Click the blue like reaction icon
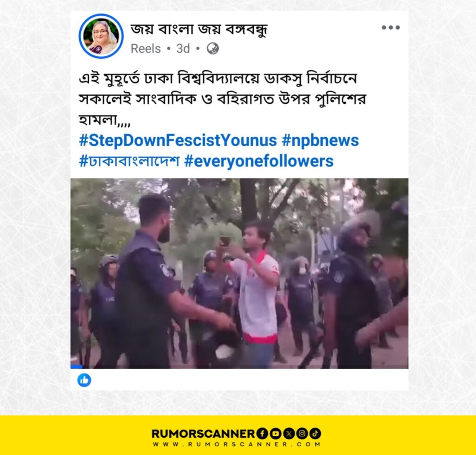Image resolution: width=476 pixels, height=455 pixels. click(x=84, y=380)
